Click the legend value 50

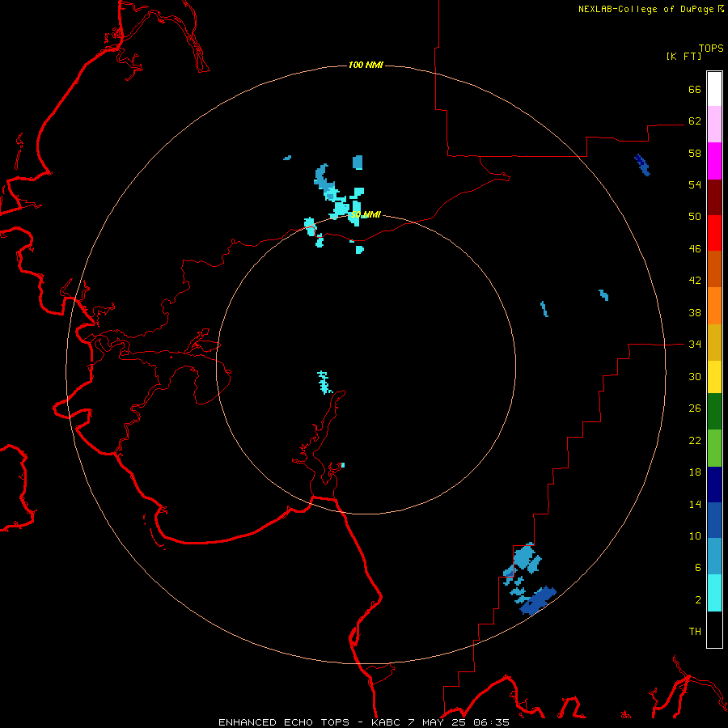click(695, 216)
